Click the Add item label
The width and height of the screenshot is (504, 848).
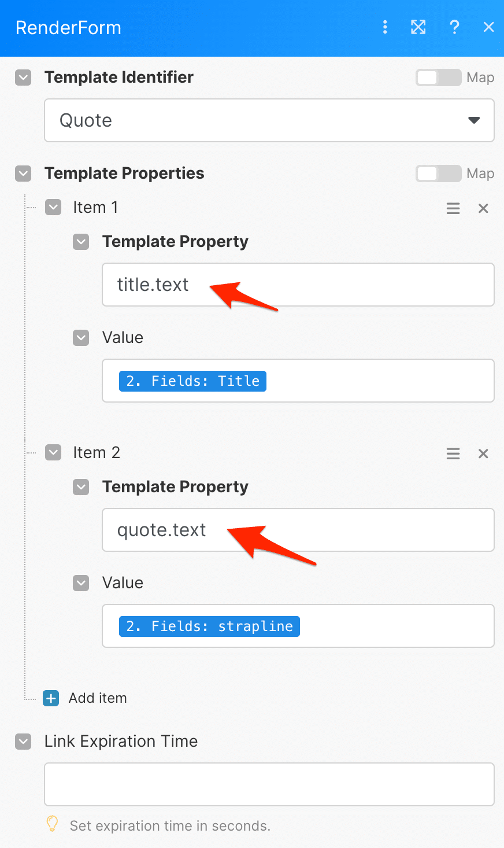click(98, 698)
